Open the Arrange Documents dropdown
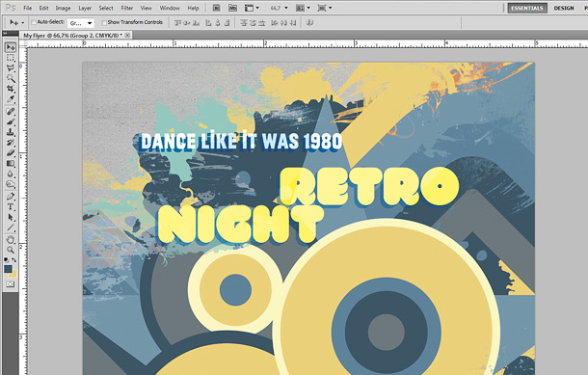The image size is (588, 375). [x=303, y=8]
